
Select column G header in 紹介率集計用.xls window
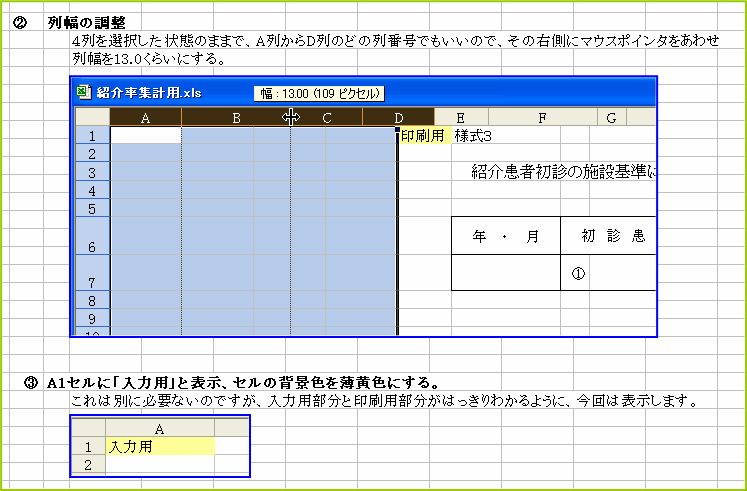612,117
